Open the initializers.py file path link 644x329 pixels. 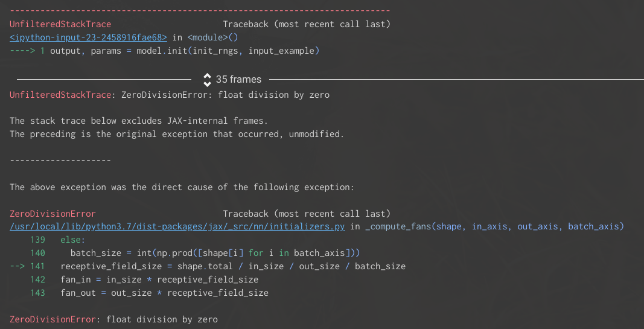(177, 227)
